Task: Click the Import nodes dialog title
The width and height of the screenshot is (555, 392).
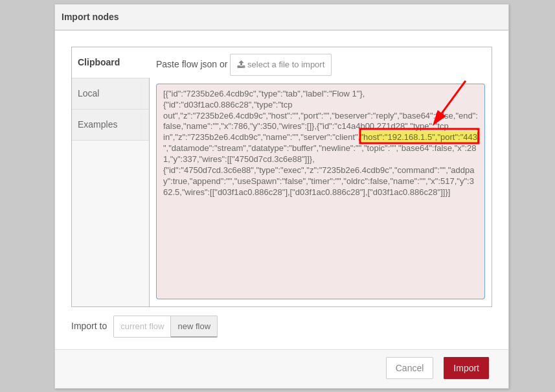Action: coord(90,17)
